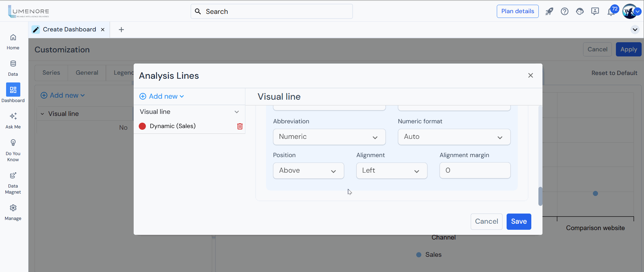The height and width of the screenshot is (272, 644).
Task: Open Do You Know lightbulb section
Action: (13, 150)
